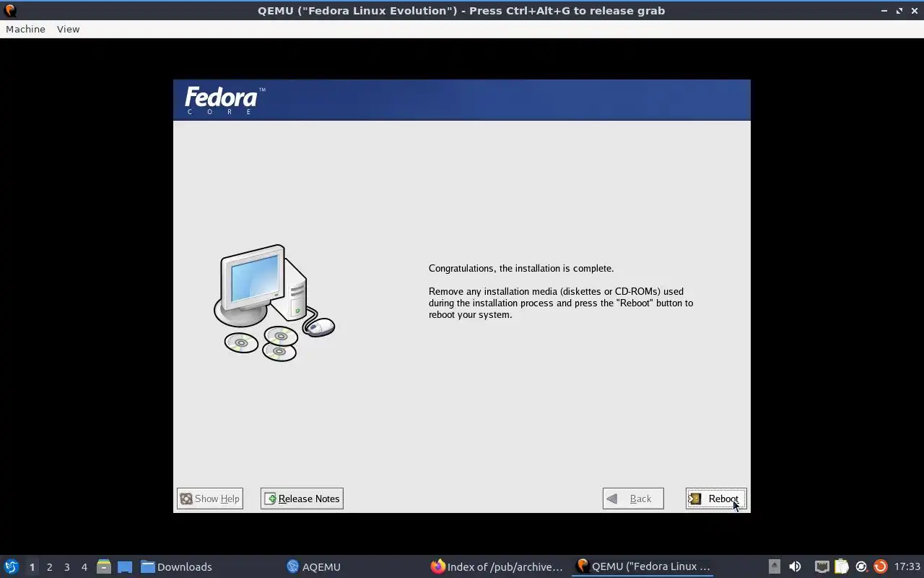Image resolution: width=924 pixels, height=578 pixels.
Task: Click the clipboard notes tray icon
Action: (841, 566)
